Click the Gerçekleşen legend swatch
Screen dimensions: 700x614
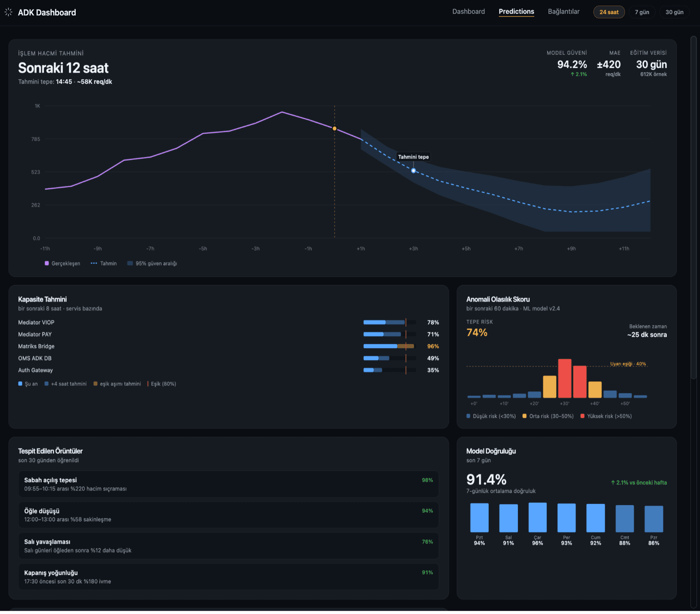point(47,263)
